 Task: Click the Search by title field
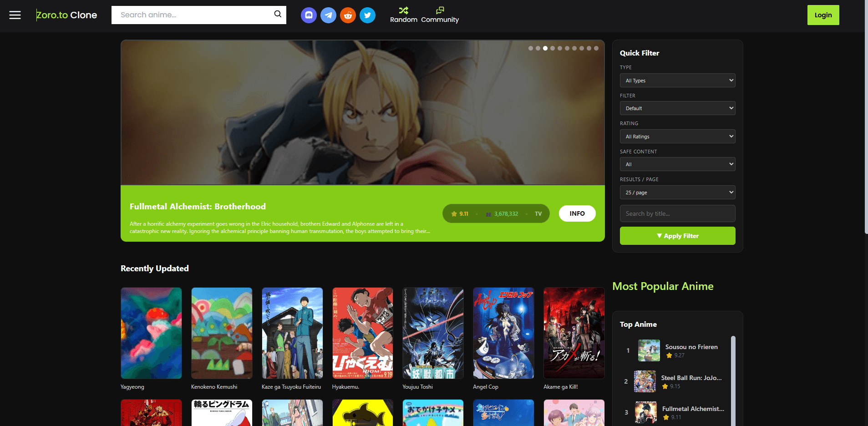point(677,213)
